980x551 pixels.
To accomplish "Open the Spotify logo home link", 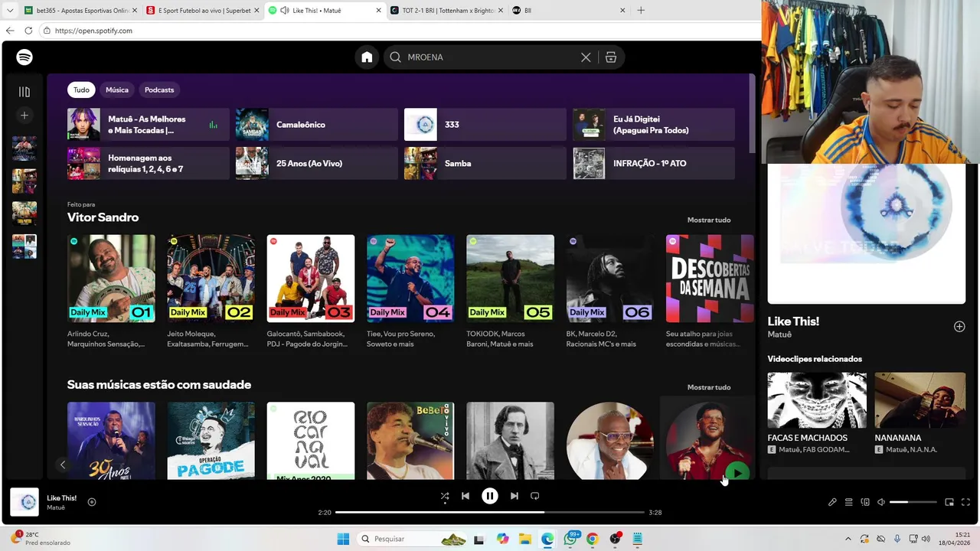I will 24,57.
